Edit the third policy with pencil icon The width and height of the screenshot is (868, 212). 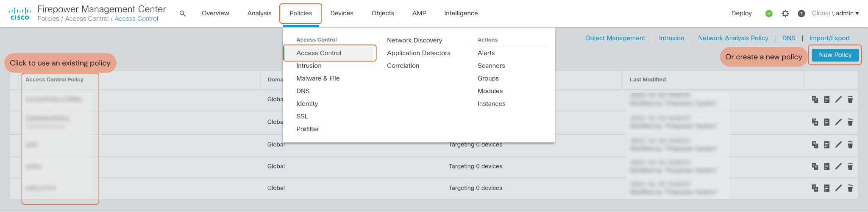pyautogui.click(x=838, y=145)
